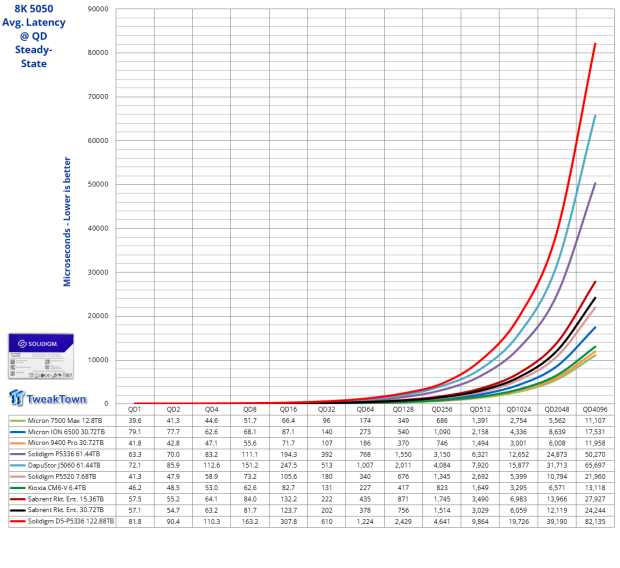Click the Solidigm P5336 61.44TB legend entry
Screen dimensions: 620x568
point(64,454)
